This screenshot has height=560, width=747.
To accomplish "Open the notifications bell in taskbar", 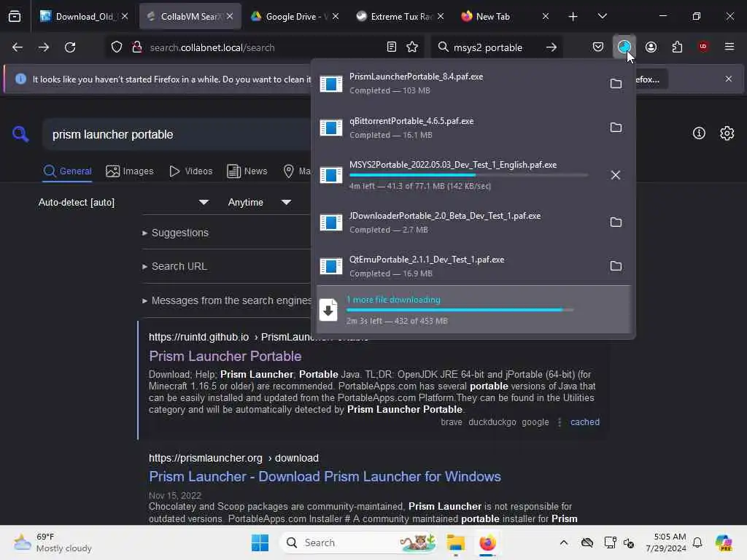I will 697,542.
